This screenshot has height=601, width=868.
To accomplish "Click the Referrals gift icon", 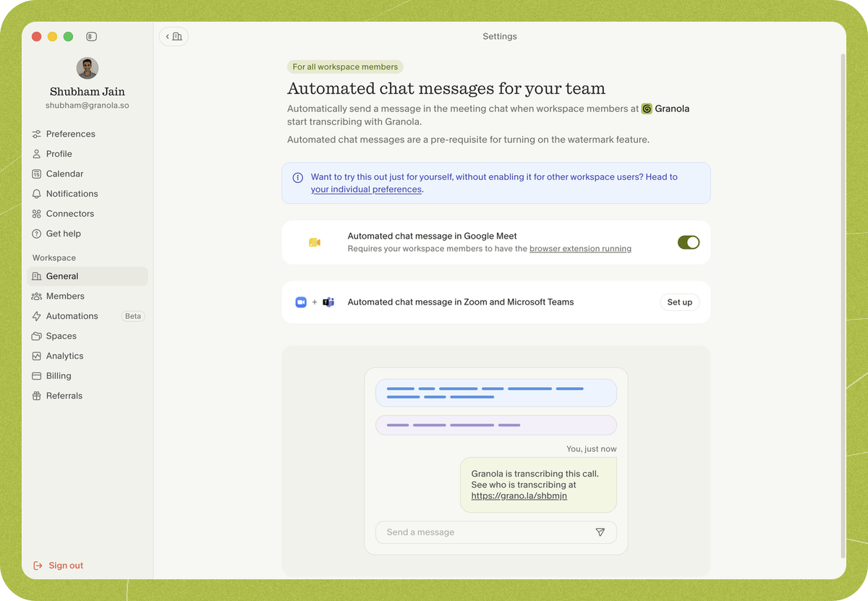I will point(37,396).
